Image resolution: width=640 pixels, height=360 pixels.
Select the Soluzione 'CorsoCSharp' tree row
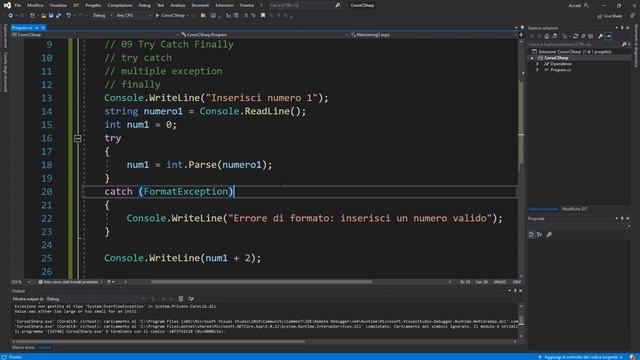574,52
